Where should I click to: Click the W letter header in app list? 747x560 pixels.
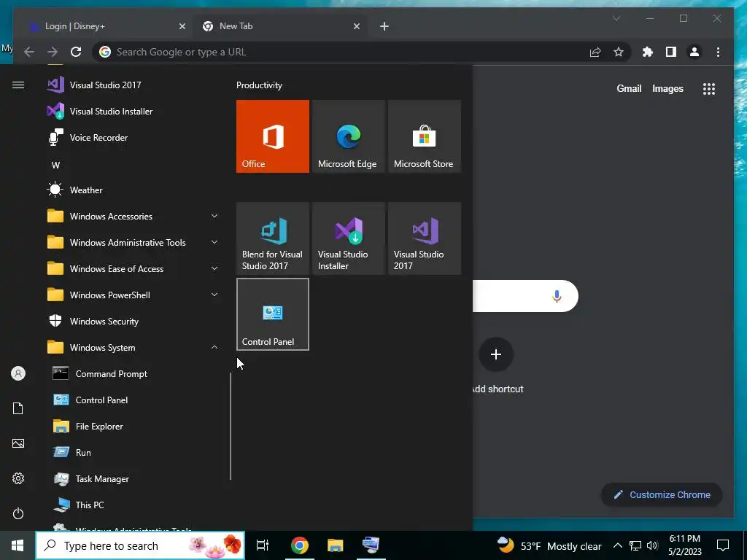[x=55, y=166]
